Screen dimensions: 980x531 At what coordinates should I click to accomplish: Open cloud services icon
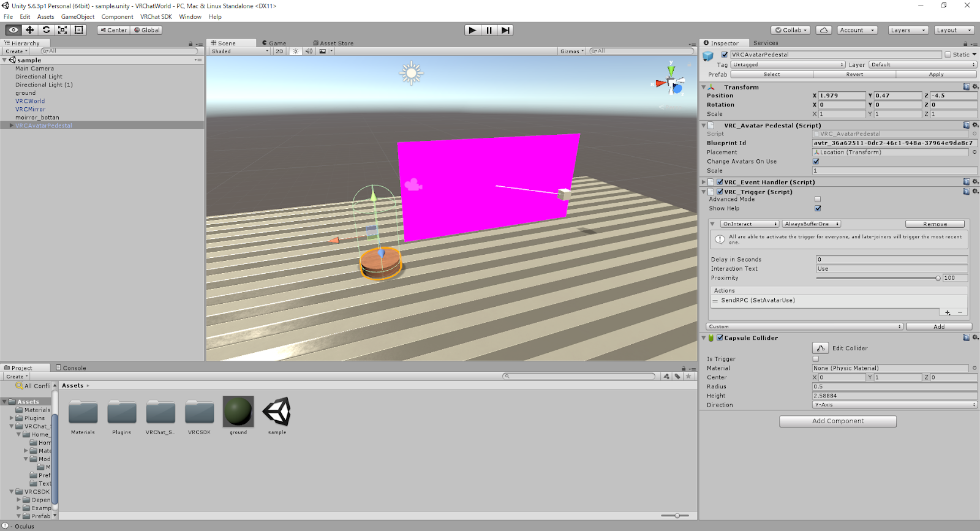[x=824, y=30]
